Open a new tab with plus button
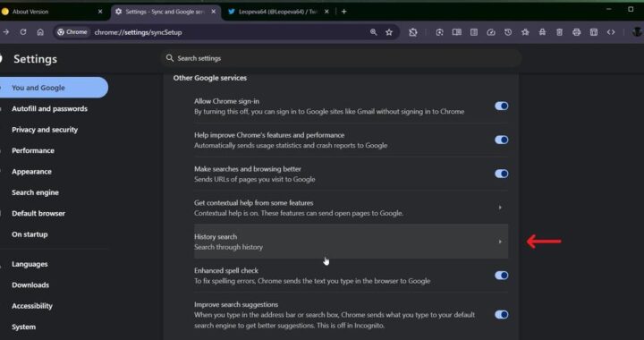The height and width of the screenshot is (340, 644). (x=343, y=12)
